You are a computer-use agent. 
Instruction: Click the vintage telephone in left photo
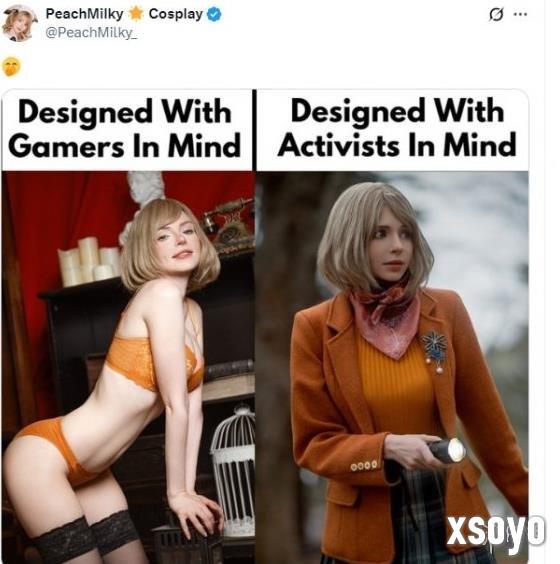pos(229,228)
